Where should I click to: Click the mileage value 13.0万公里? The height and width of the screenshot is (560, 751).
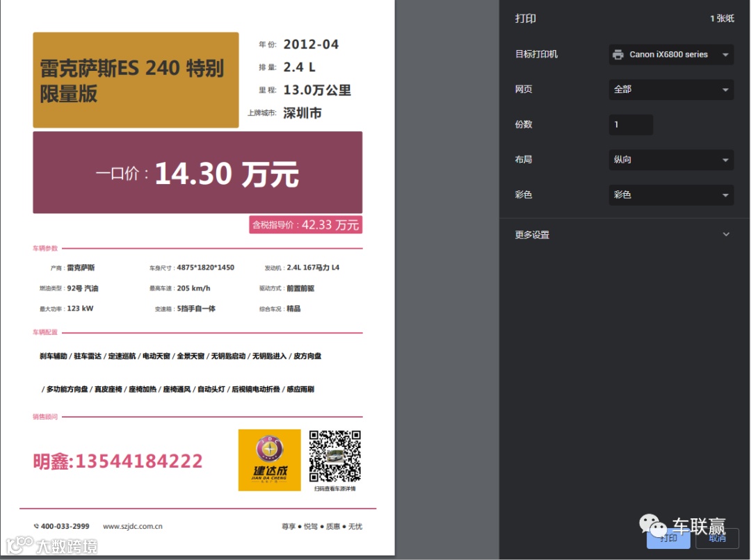(317, 90)
